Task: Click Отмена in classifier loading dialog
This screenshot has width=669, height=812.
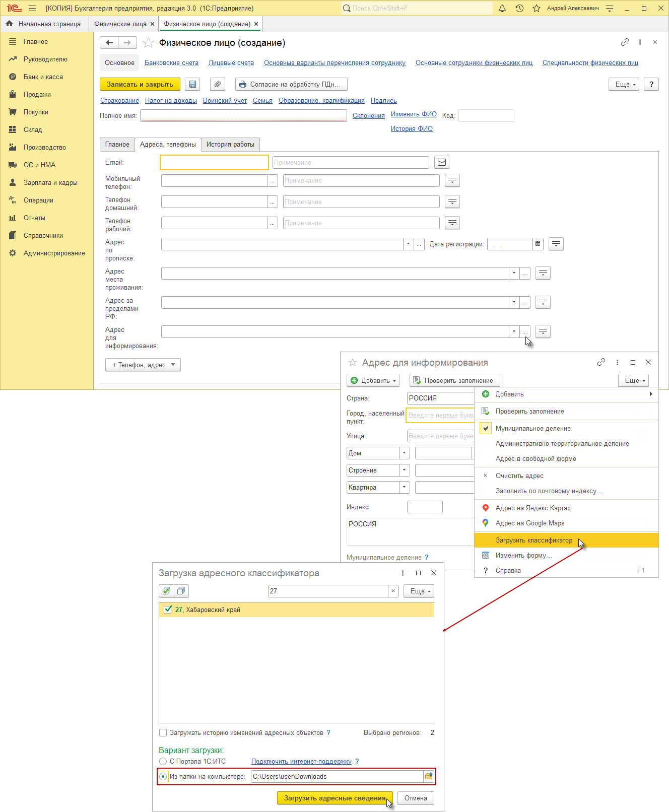Action: pos(416,798)
